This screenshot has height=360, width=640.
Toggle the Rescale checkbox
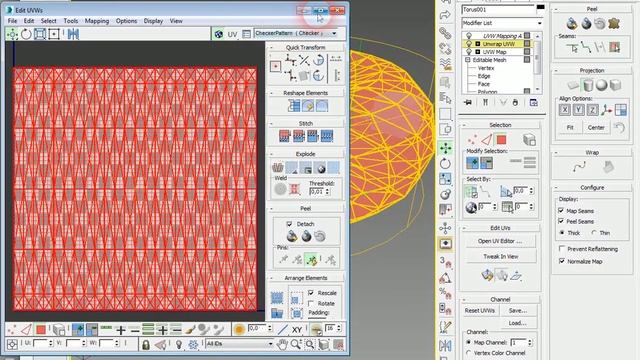point(311,293)
